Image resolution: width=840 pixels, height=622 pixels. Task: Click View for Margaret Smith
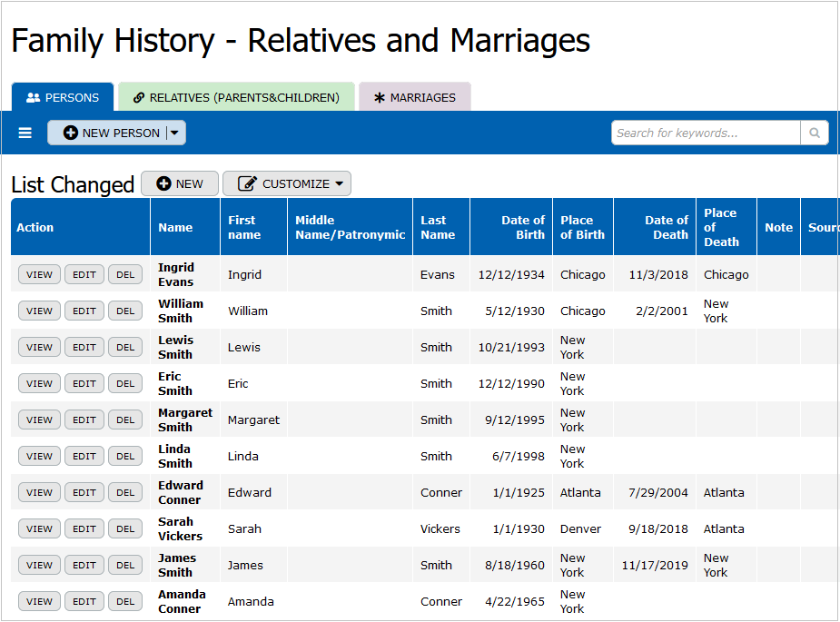39,420
